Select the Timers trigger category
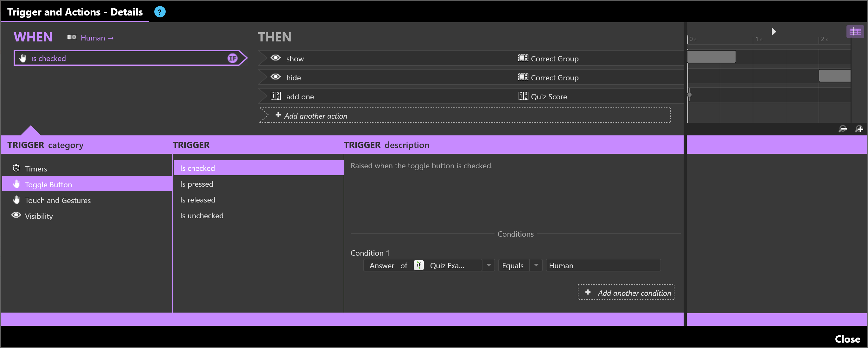 tap(36, 169)
